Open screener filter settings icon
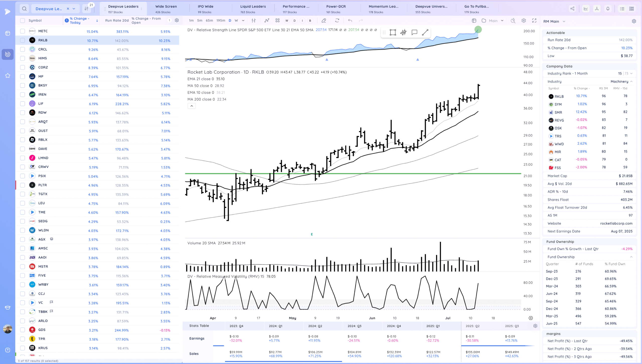The height and width of the screenshot is (364, 642). pyautogui.click(x=86, y=9)
